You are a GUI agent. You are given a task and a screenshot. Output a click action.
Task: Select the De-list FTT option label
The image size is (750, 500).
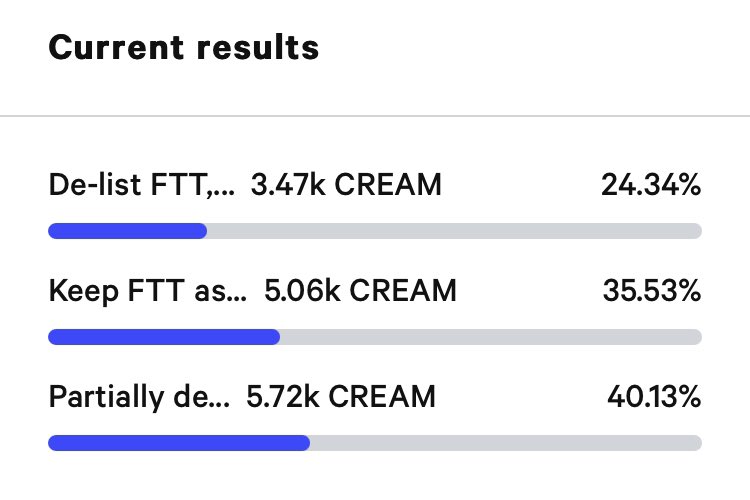pyautogui.click(x=142, y=185)
